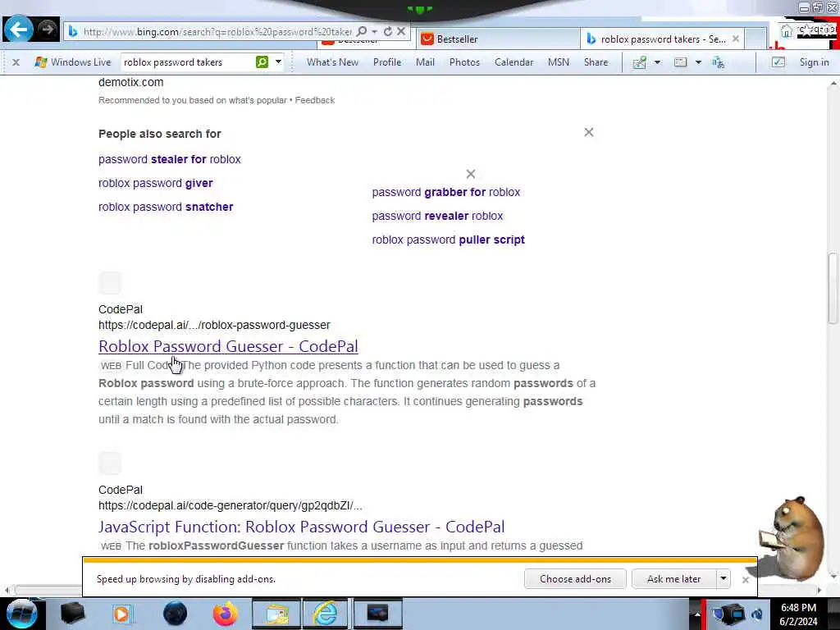Click the Ask me later button
The image size is (840, 630).
[674, 579]
